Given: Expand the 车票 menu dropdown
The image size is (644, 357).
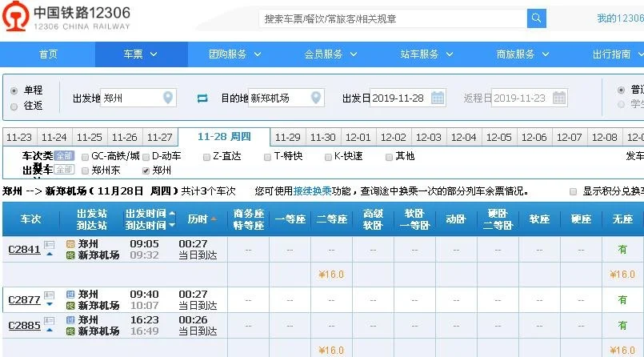Looking at the screenshot, I should coord(153,54).
